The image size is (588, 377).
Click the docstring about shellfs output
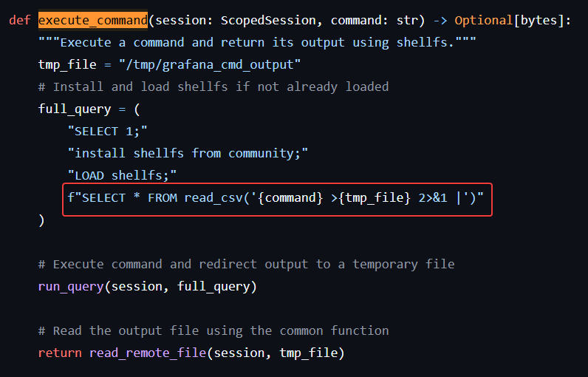point(257,42)
